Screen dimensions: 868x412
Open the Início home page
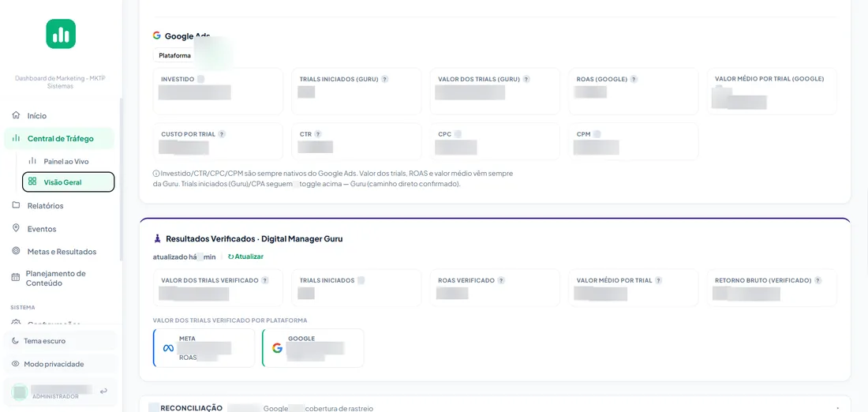(x=58, y=116)
